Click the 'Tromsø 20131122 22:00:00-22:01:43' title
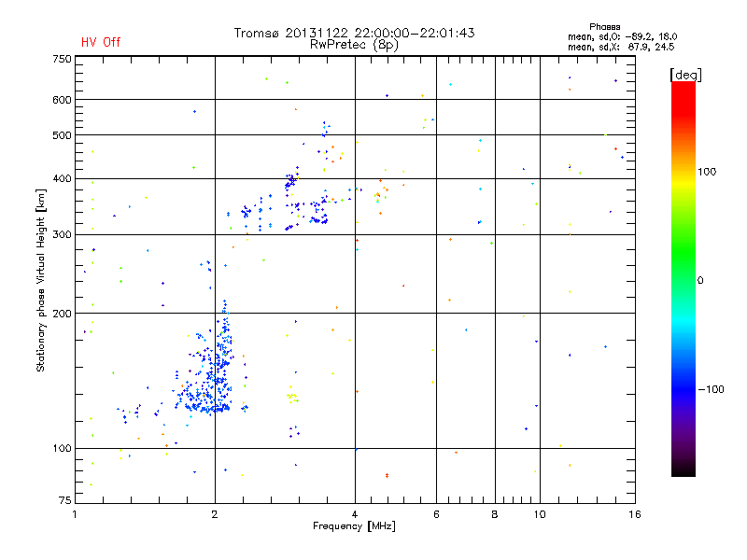This screenshot has height=560, width=747. pos(355,33)
